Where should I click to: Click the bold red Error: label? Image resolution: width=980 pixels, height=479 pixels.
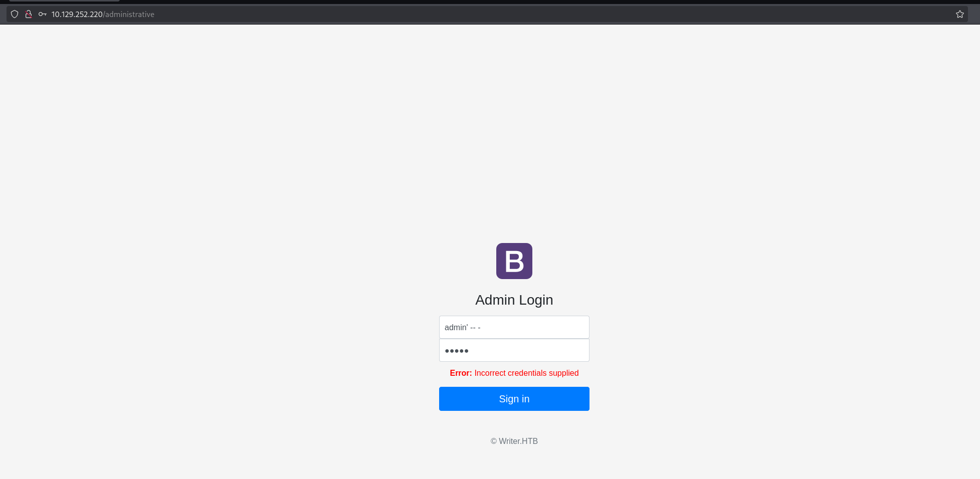point(461,373)
